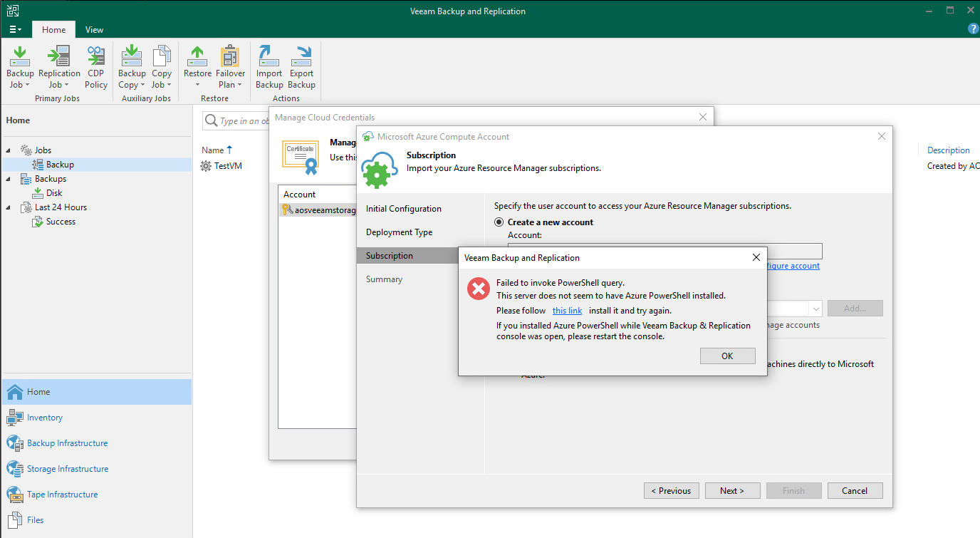Screen dimensions: 980x538
Task: Select Create a new account radio button
Action: pos(499,222)
